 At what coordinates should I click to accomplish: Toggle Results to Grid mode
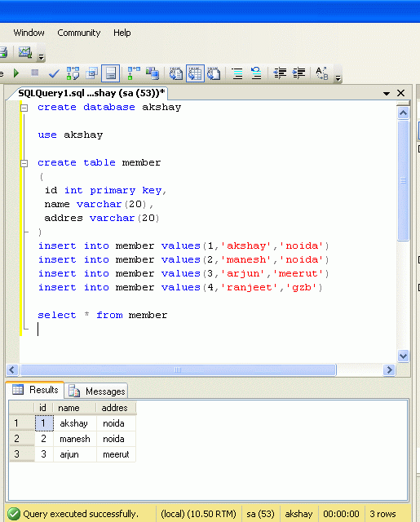coord(195,73)
